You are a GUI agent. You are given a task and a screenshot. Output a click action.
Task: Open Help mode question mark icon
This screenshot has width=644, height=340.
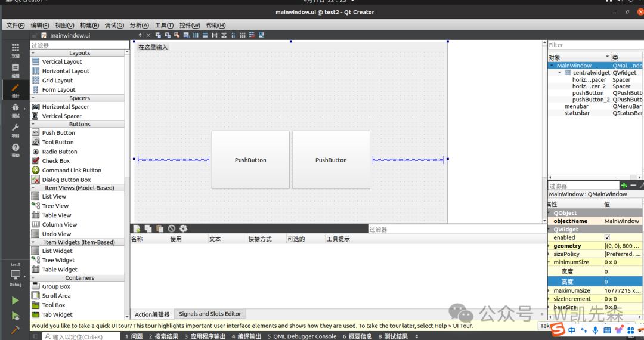point(16,149)
